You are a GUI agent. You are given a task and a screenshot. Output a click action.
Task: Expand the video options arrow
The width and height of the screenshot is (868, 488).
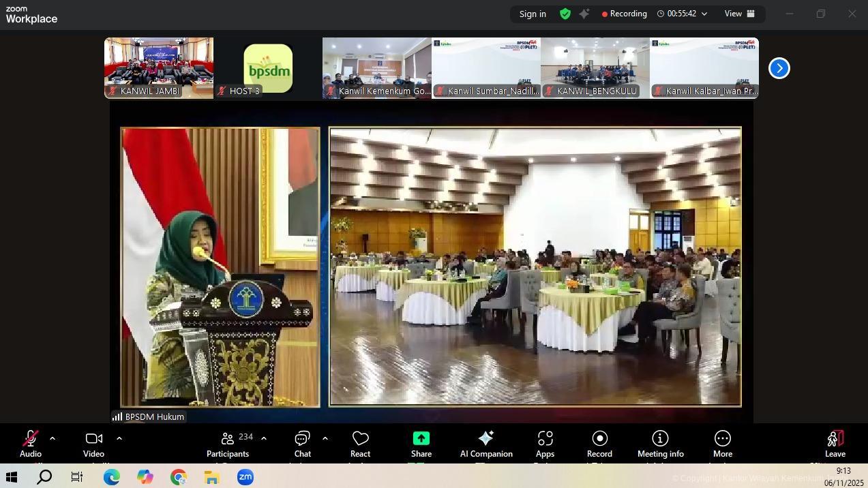119,438
